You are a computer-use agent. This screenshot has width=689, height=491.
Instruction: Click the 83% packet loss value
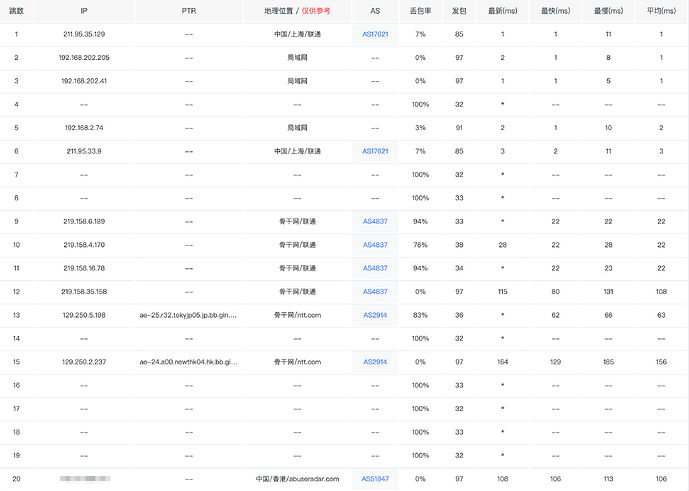pyautogui.click(x=421, y=315)
